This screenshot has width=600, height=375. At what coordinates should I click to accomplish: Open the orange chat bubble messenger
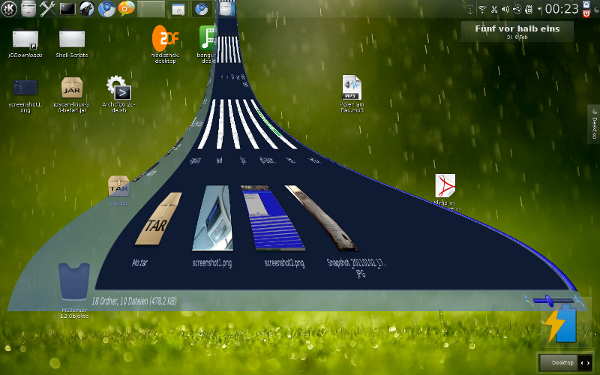pos(126,9)
